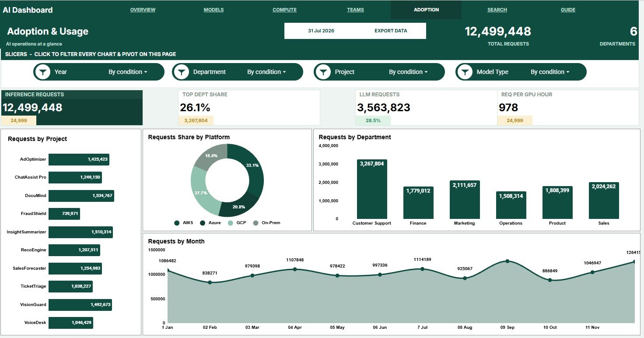The height and width of the screenshot is (338, 644).
Task: Click the RecoEngine project bar
Action: click(x=74, y=250)
